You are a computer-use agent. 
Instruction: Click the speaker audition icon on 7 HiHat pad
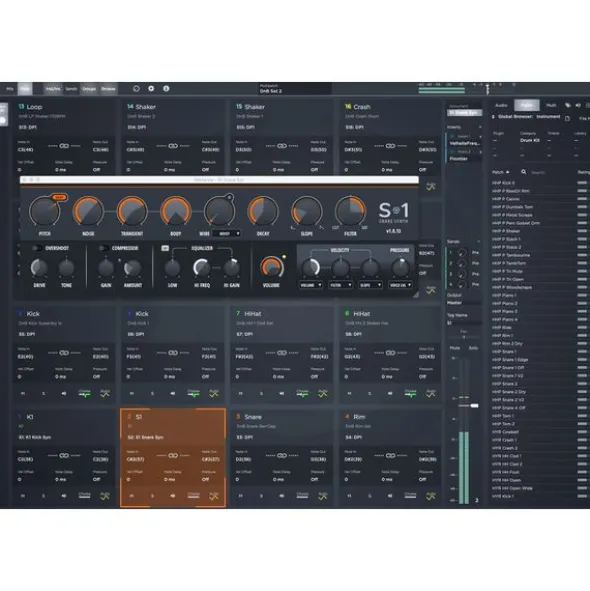click(x=282, y=393)
